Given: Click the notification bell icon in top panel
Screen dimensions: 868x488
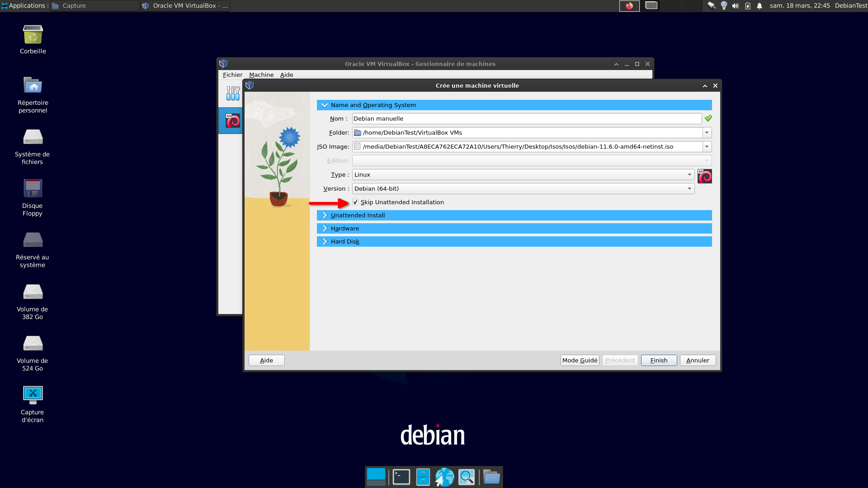Looking at the screenshot, I should pyautogui.click(x=759, y=6).
